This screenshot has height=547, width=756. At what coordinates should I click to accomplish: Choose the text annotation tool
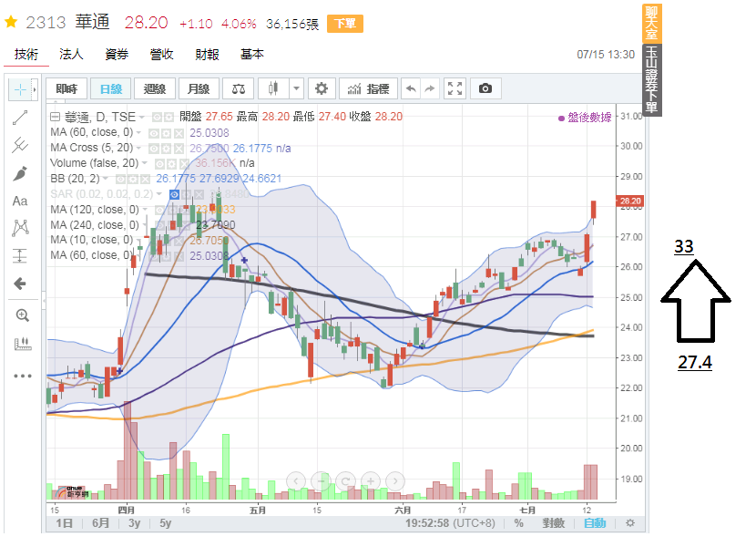[20, 201]
